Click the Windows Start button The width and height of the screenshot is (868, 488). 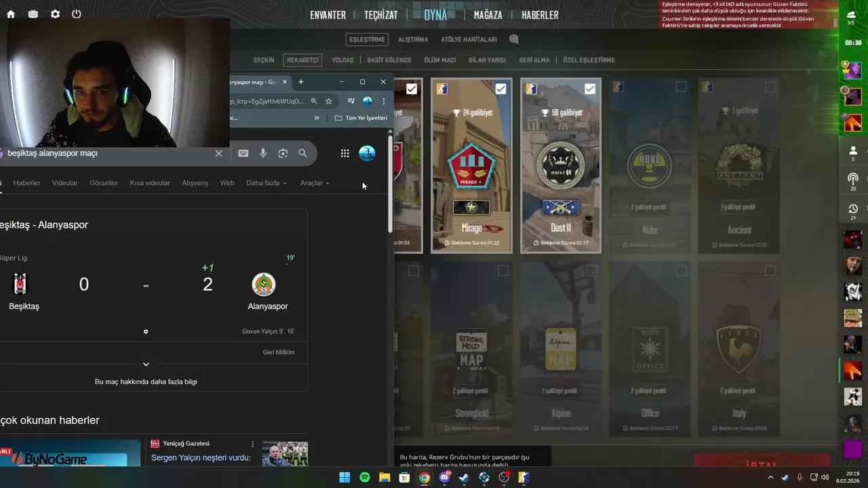coord(344,477)
